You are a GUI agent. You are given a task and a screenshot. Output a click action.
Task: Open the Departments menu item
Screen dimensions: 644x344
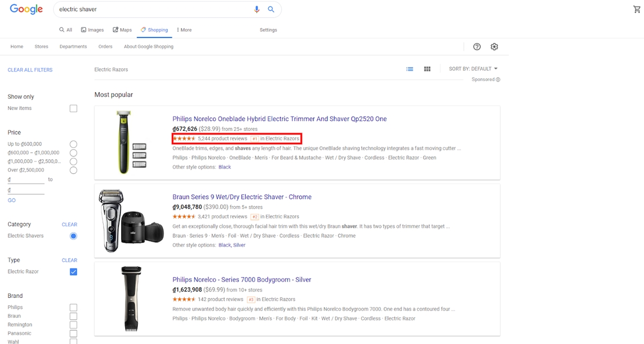73,47
